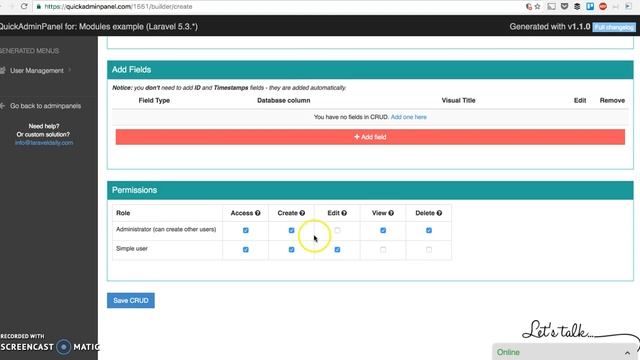Uncheck Administrator Create permission

point(291,230)
